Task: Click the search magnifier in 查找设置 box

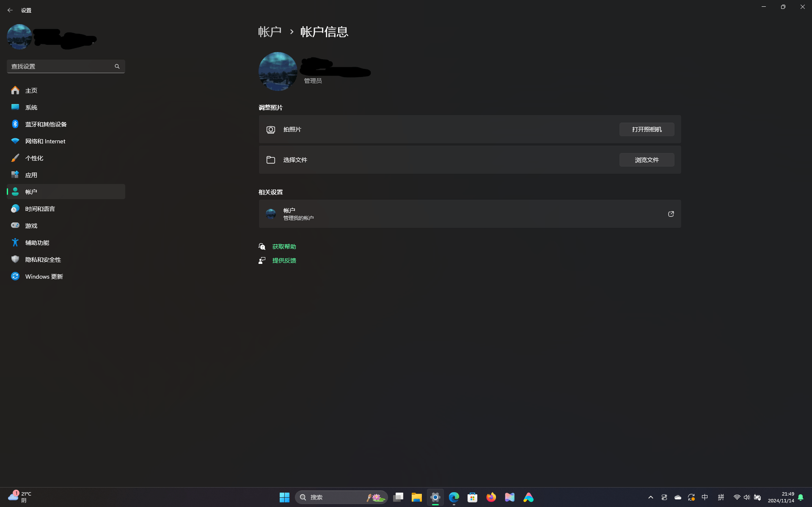Action: point(117,66)
